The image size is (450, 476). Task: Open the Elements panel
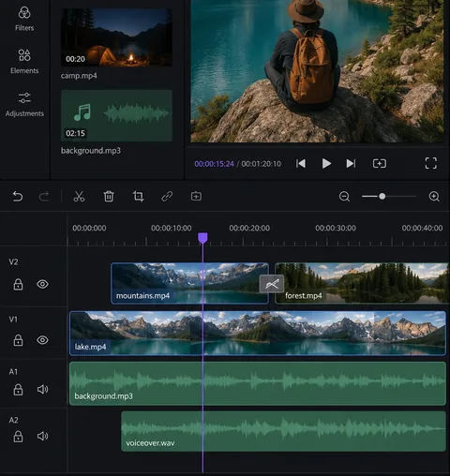[x=24, y=61]
